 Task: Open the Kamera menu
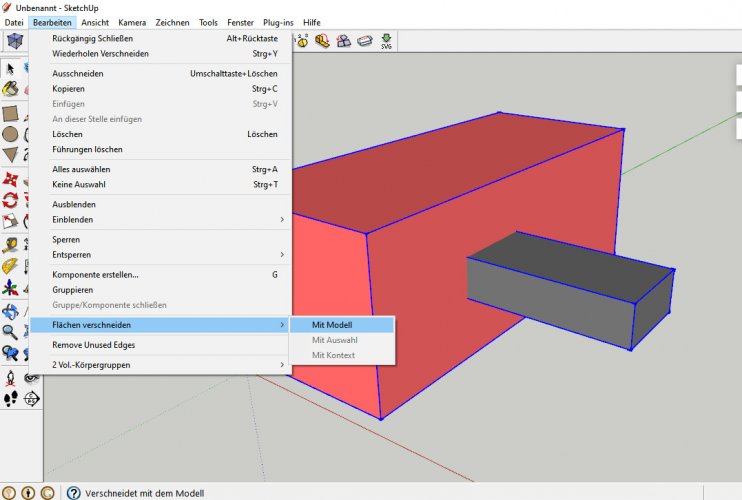pyautogui.click(x=132, y=22)
